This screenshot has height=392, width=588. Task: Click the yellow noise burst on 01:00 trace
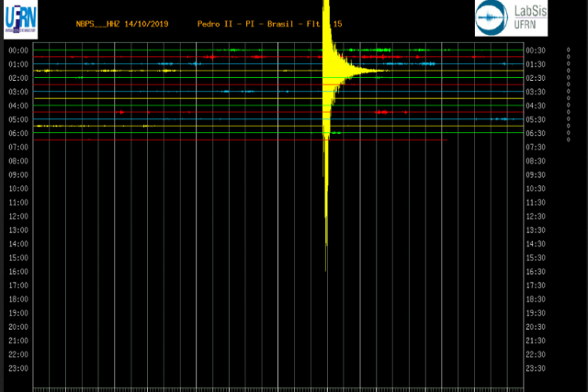(46, 71)
